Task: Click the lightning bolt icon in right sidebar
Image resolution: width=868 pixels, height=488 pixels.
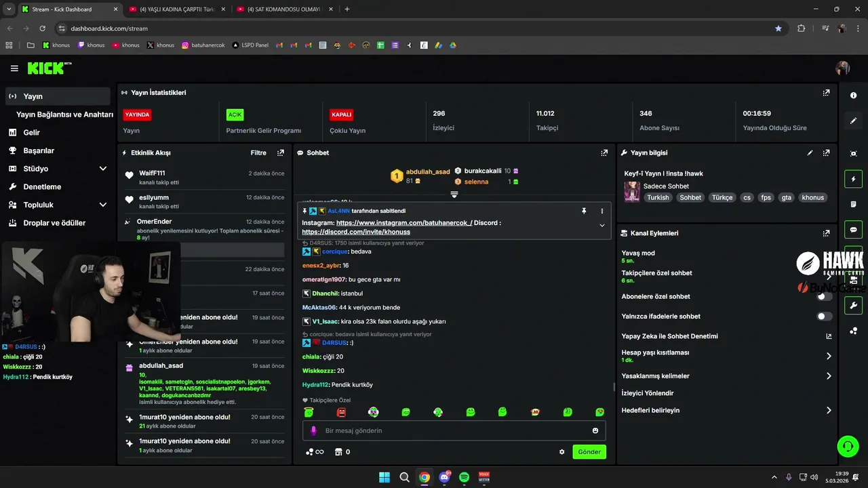Action: (853, 180)
